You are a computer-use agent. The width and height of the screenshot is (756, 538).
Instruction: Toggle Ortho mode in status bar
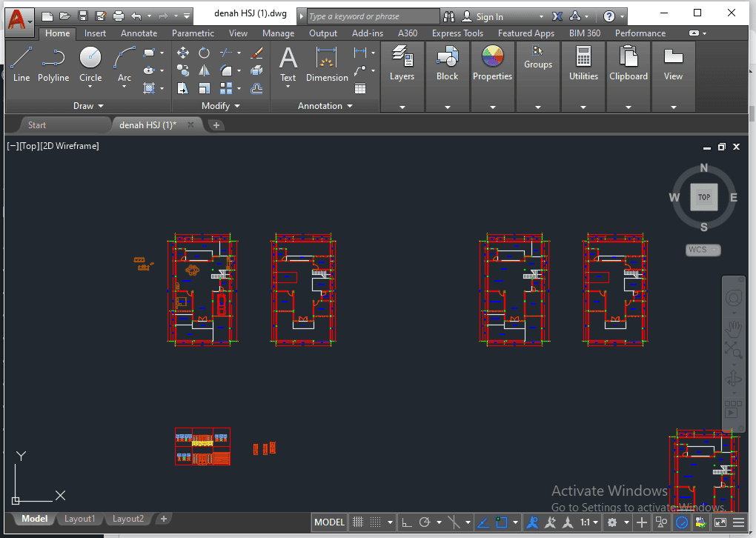(x=407, y=522)
